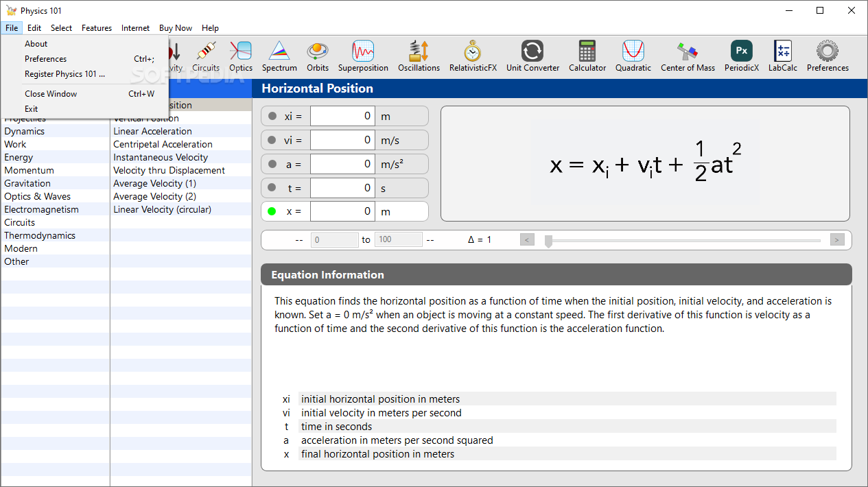Select t as the solve-for variable
This screenshot has width=868, height=487.
click(272, 187)
